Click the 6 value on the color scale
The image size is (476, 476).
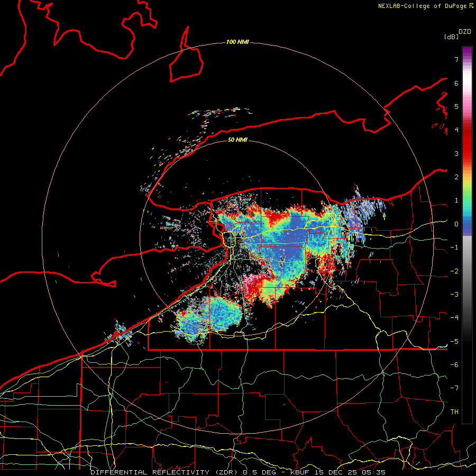pyautogui.click(x=456, y=83)
